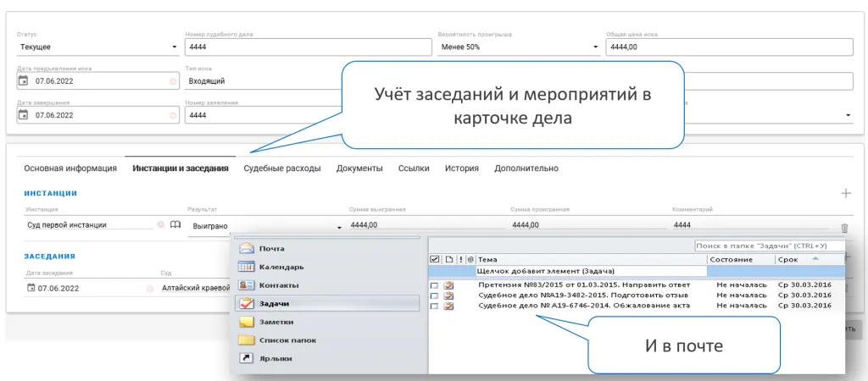This screenshot has height=381, width=868.
Task: Clear the Дата заседания date
Action: pyautogui.click(x=149, y=289)
